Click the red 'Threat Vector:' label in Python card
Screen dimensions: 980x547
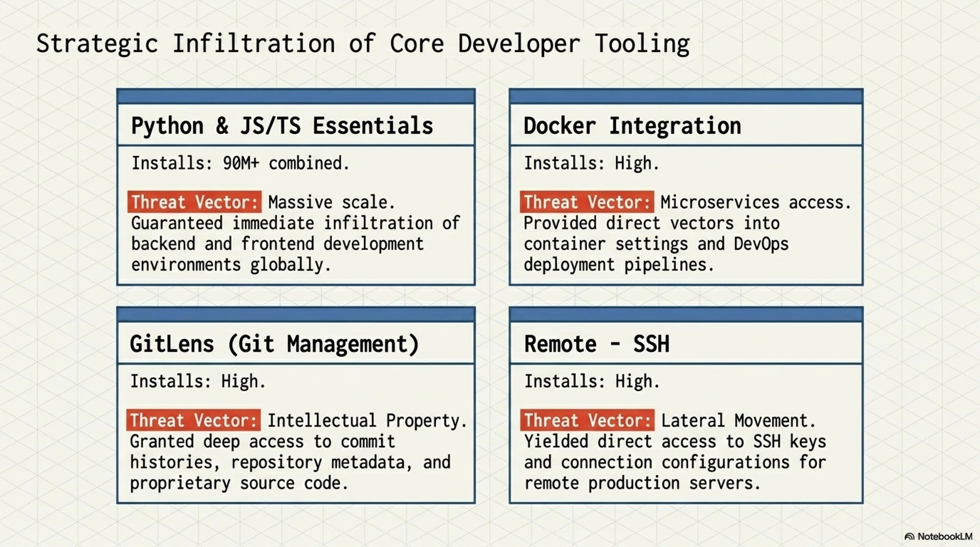[195, 202]
